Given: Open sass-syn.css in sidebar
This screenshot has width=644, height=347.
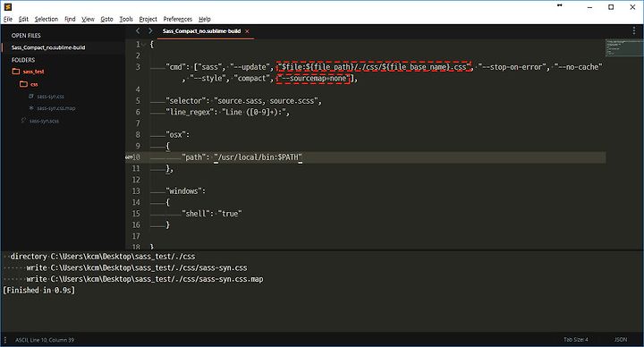Looking at the screenshot, I should point(50,97).
